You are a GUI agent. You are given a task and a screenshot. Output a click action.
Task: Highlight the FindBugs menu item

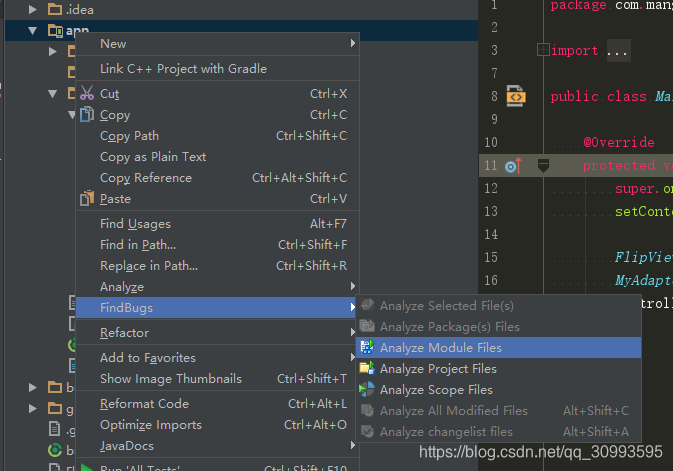[x=217, y=307]
